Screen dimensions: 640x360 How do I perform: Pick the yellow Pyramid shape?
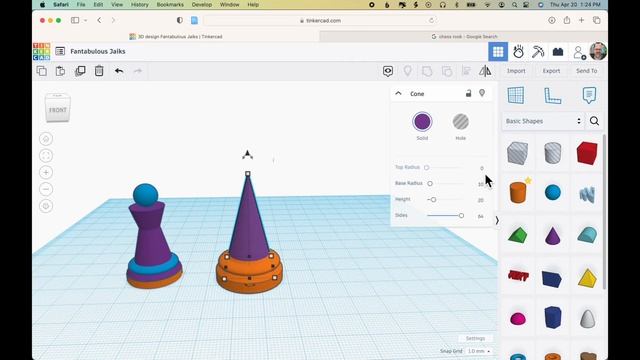click(x=587, y=278)
